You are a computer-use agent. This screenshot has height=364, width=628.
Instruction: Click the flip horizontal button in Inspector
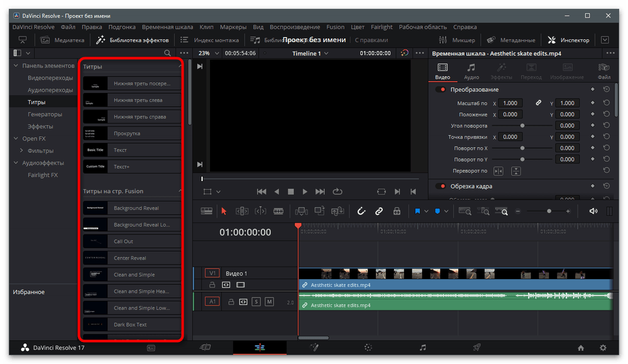pyautogui.click(x=498, y=171)
